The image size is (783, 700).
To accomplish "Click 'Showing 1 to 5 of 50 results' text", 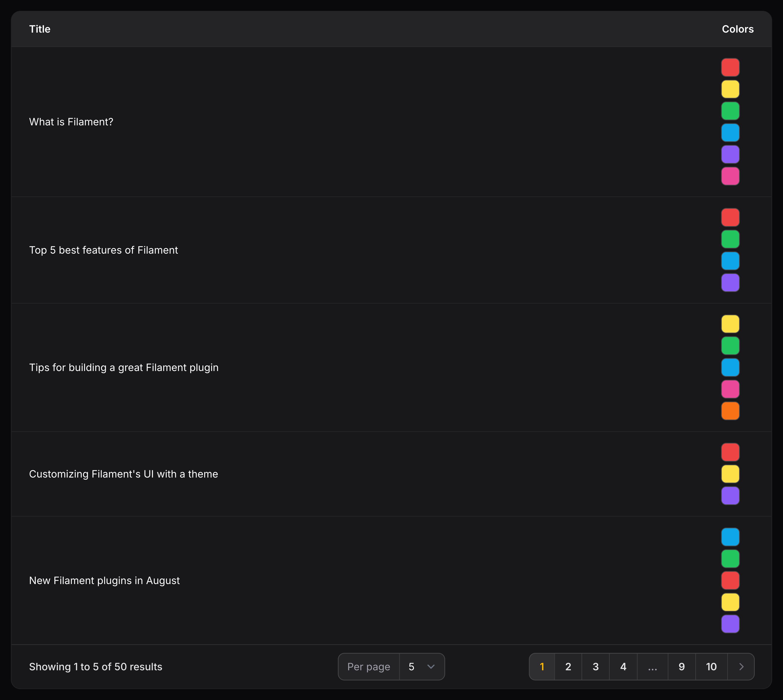I will coord(96,666).
